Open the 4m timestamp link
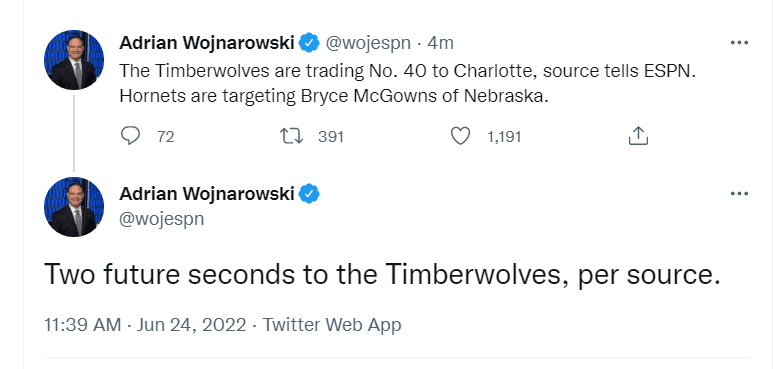The height and width of the screenshot is (369, 773). coord(440,43)
